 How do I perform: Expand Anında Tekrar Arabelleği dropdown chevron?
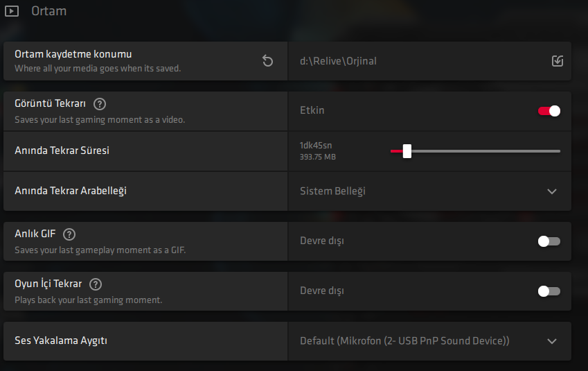(x=551, y=191)
